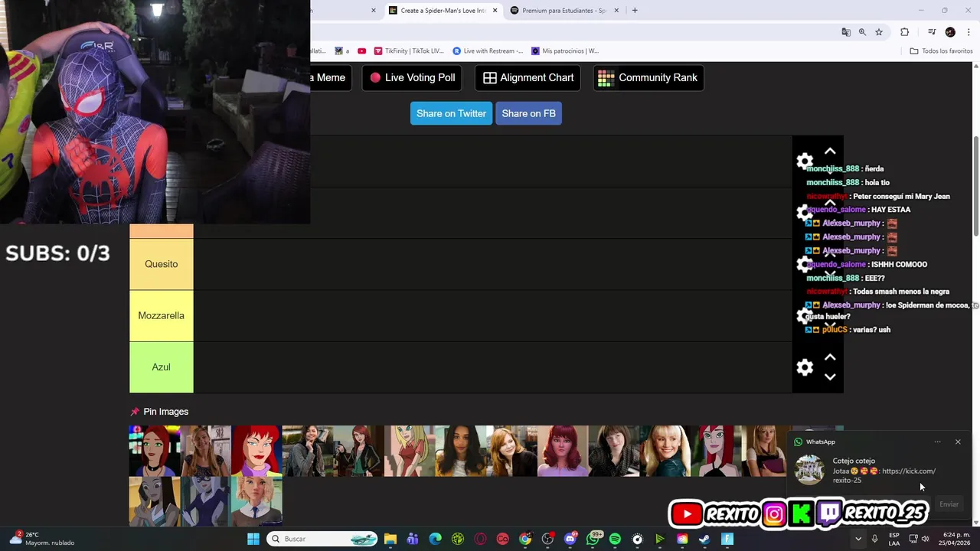Screen dimensions: 980x551
Task: Click the translate page icon in address bar
Action: (x=846, y=32)
